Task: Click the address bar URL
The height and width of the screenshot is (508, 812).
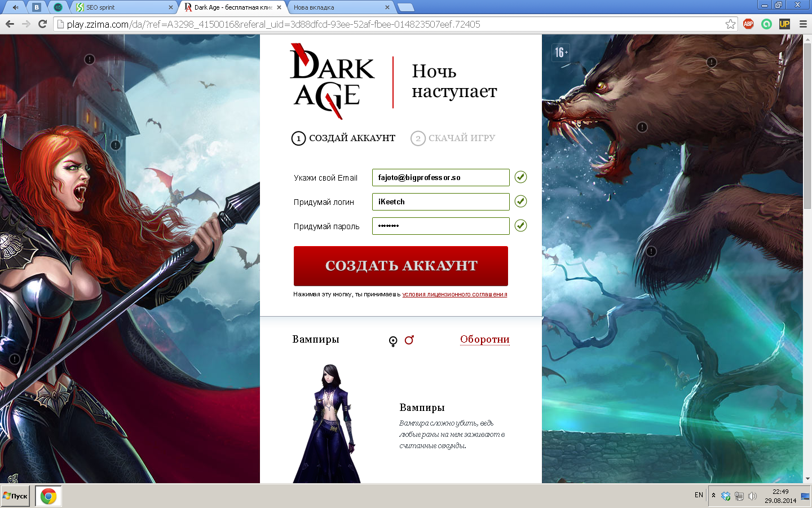Action: coord(273,24)
